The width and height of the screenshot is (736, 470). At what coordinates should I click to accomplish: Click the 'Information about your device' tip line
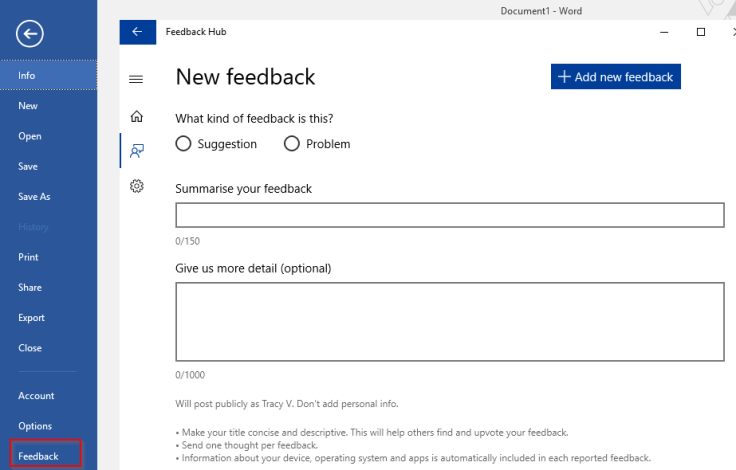coord(414,458)
